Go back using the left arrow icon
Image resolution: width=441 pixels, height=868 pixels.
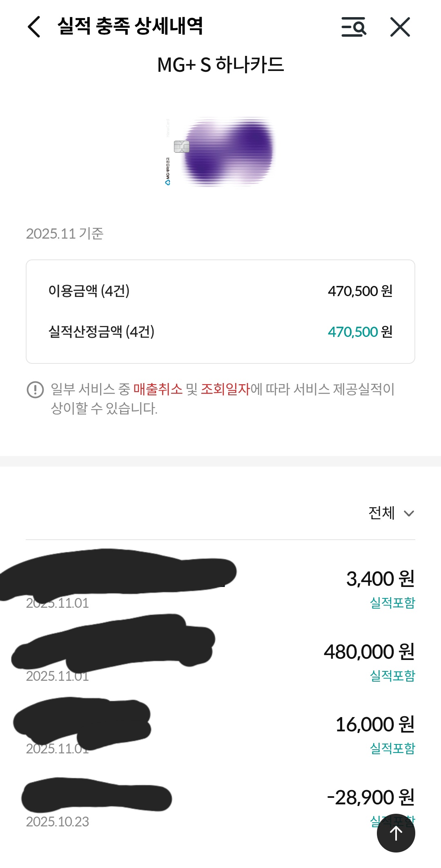[34, 27]
